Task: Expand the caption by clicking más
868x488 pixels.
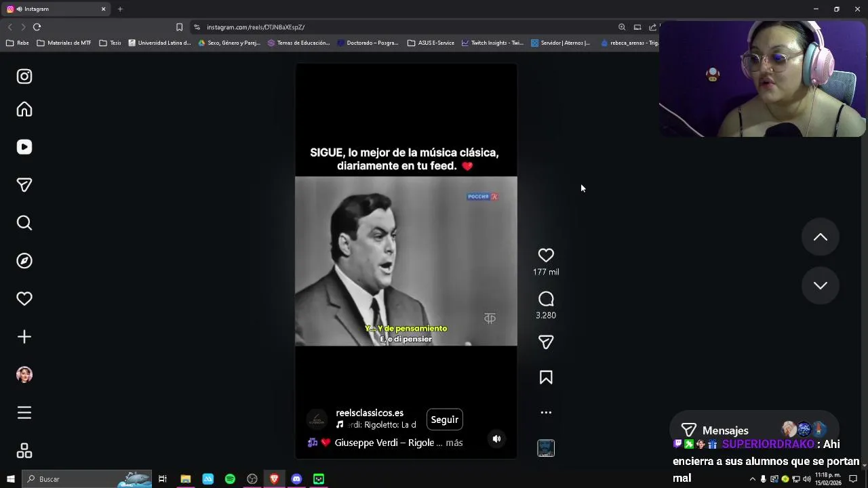Action: coord(454,443)
